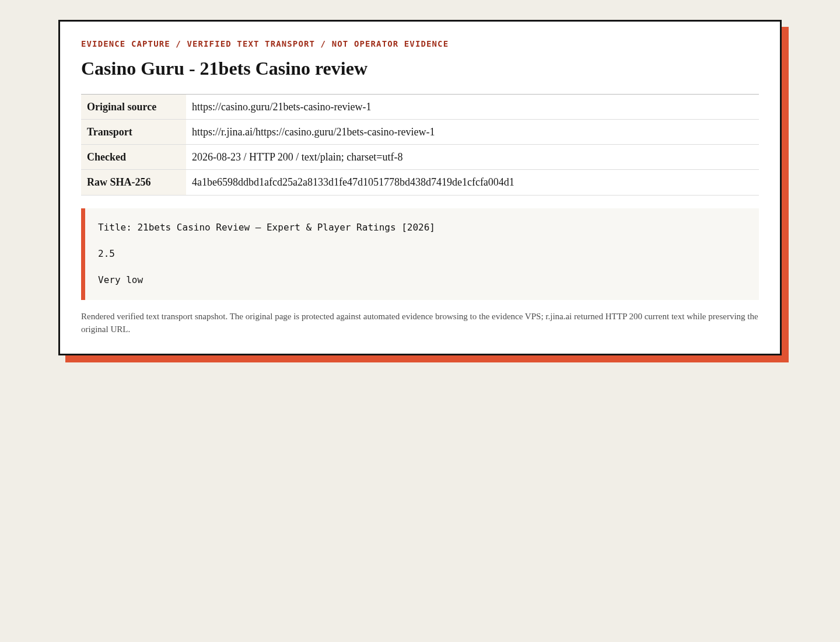Image resolution: width=840 pixels, height=642 pixels.
Task: Click the 'Transport' row label
Action: 110,132
